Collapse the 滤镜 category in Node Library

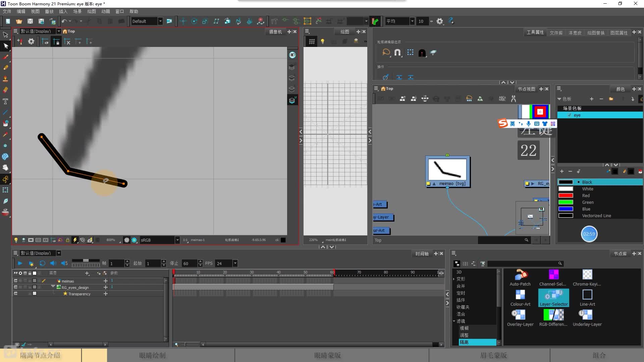[x=454, y=321]
